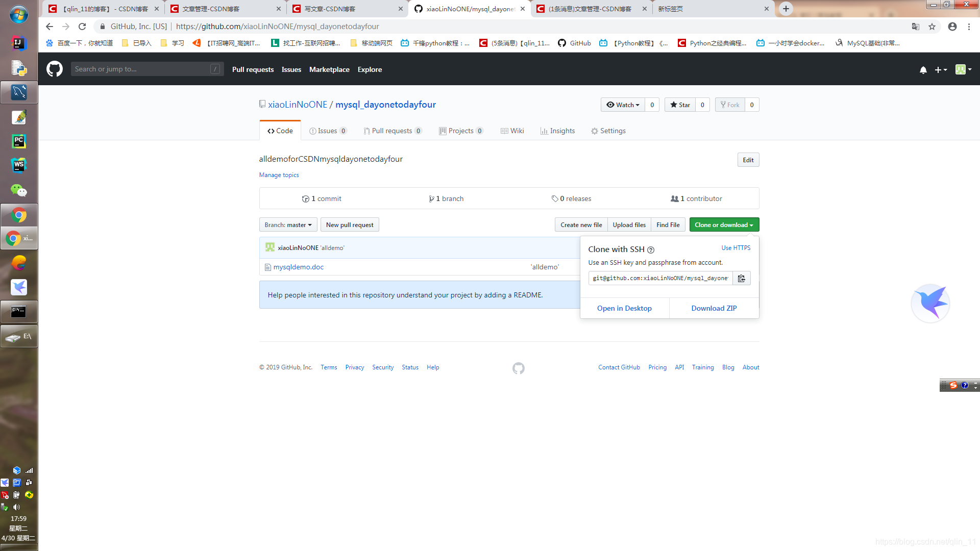Open WeChat from the taskbar
The height and width of the screenshot is (551, 980).
pyautogui.click(x=19, y=190)
